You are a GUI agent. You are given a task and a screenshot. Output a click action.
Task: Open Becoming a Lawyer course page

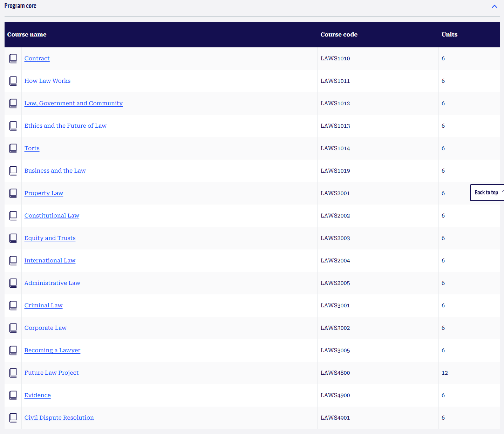(52, 350)
